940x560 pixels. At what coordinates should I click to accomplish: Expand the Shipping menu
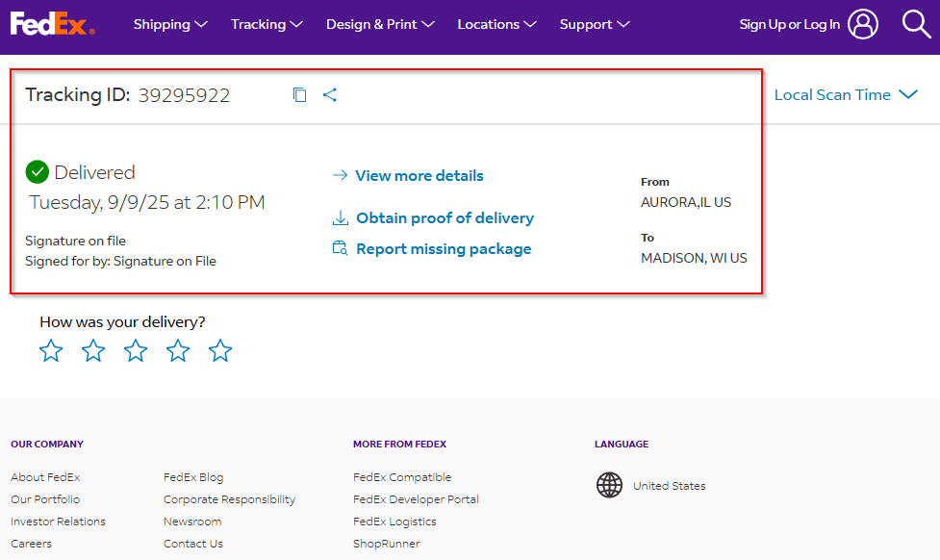[x=170, y=25]
